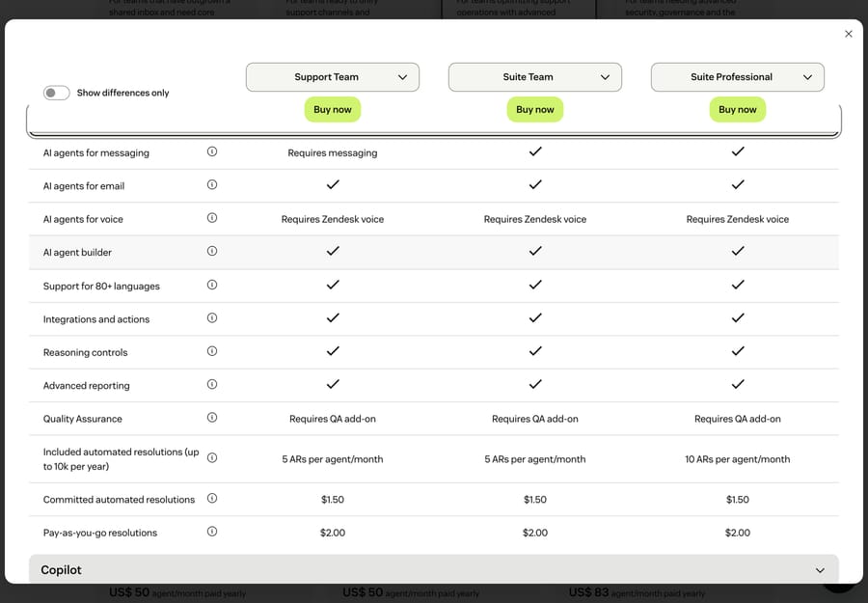
Task: Click the AI agents for email label
Action: tap(84, 186)
